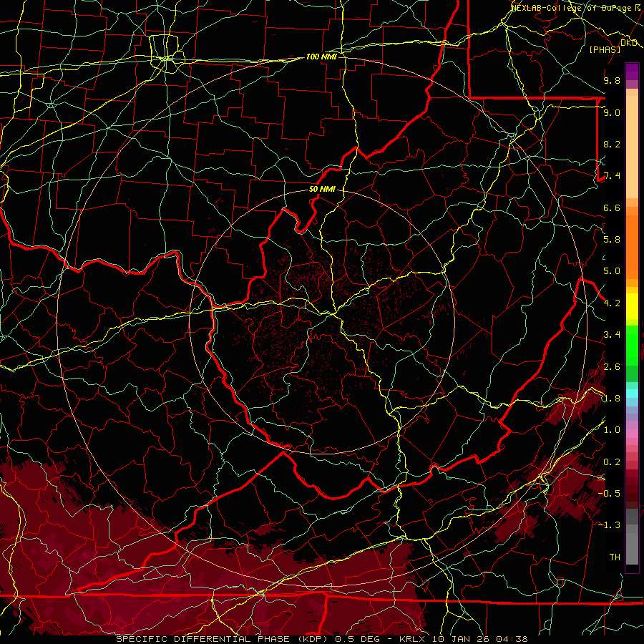The image size is (644, 644).
Task: Click the 5.0 value on the color scale
Action: (612, 271)
